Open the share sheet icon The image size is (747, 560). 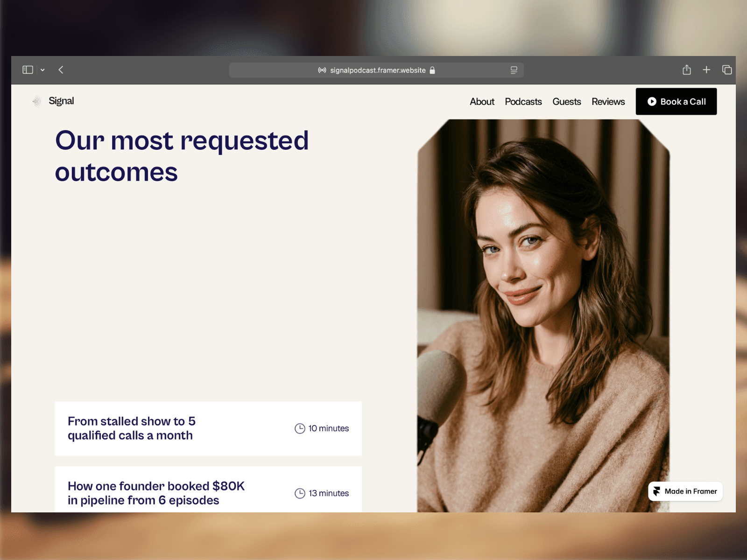pyautogui.click(x=687, y=70)
